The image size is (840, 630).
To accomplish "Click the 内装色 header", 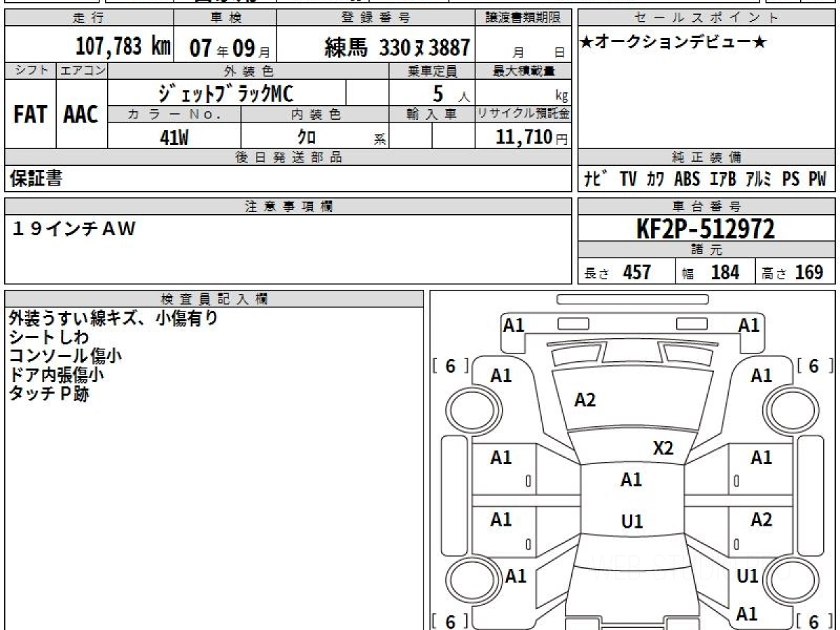I will tap(315, 114).
